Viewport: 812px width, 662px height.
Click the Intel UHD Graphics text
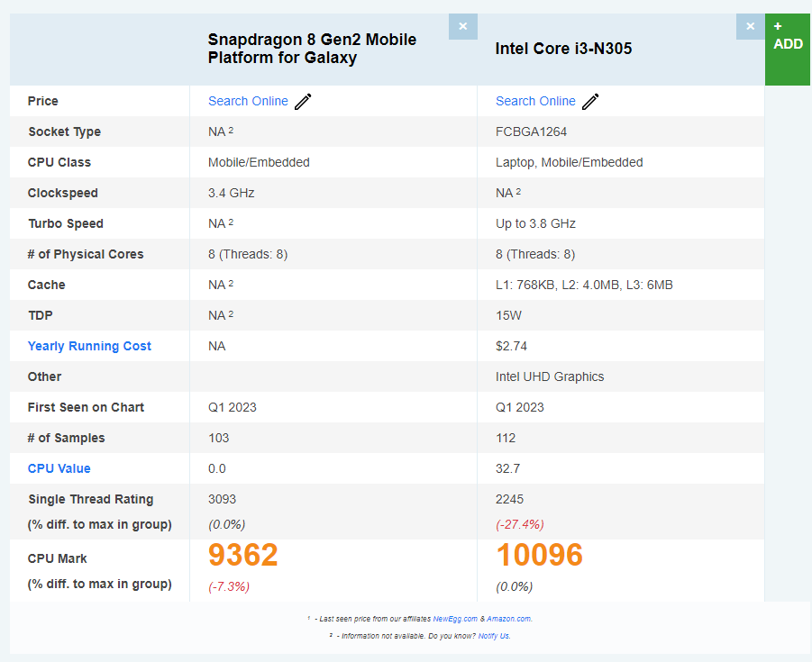coord(550,376)
